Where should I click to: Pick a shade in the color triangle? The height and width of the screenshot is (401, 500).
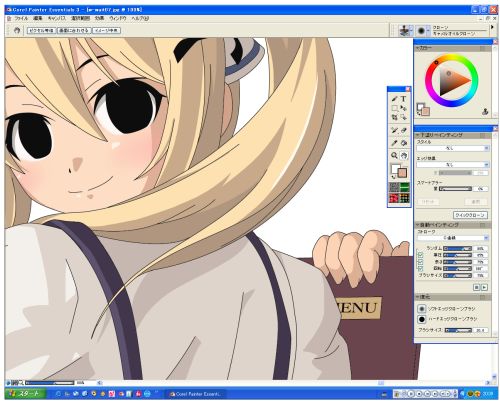453,80
